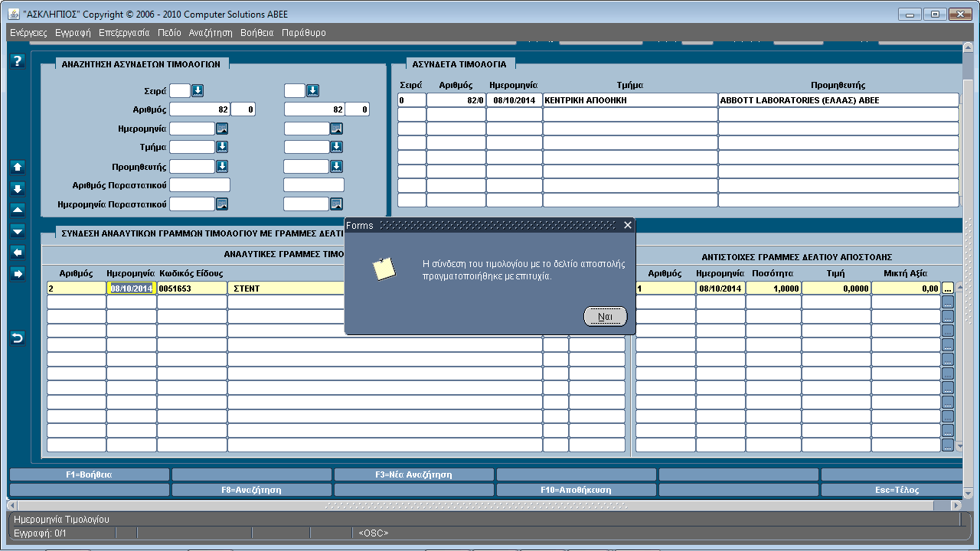The image size is (980, 551).
Task: Click the left arrow sidebar icon
Action: pyautogui.click(x=18, y=252)
